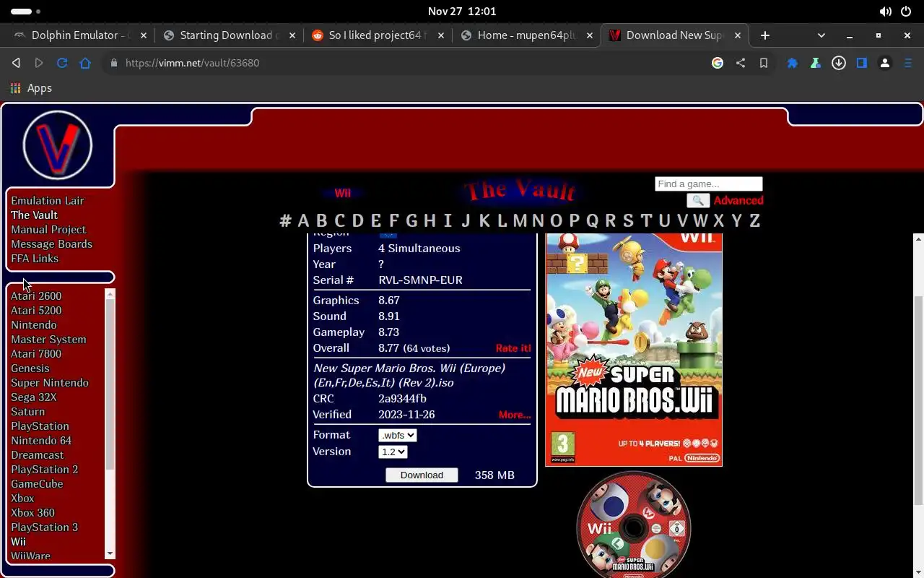
Task: Click letter M in alphabet index
Action: pyautogui.click(x=520, y=221)
